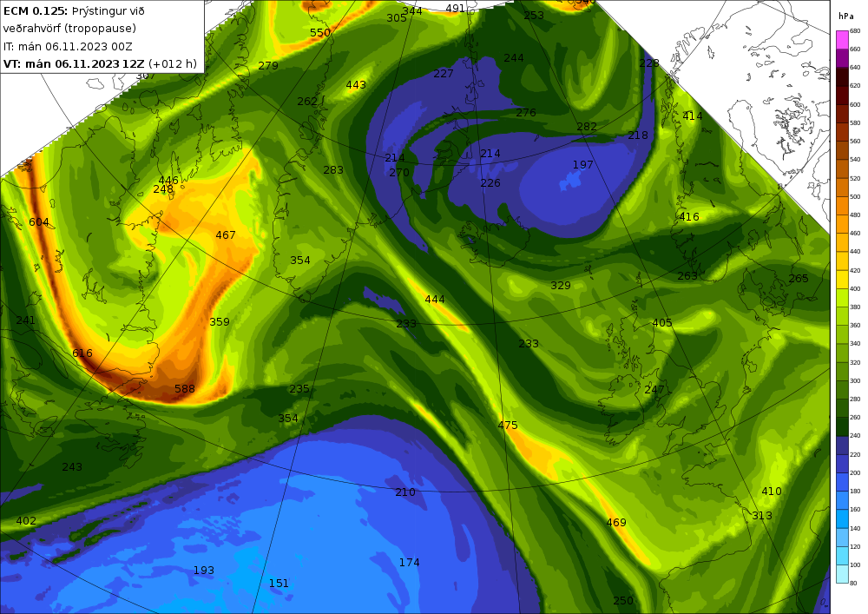Click the map value 414
Screen dimensions: 868x614
(692, 116)
